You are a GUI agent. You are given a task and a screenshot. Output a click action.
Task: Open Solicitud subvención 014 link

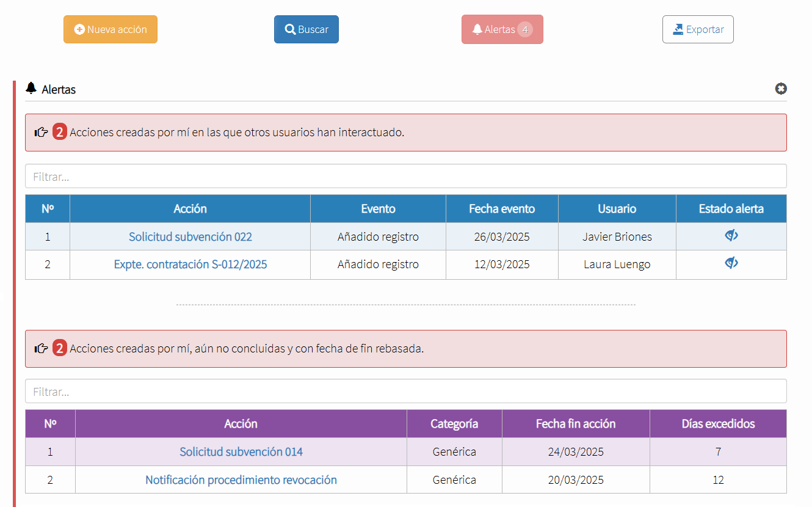pos(241,452)
